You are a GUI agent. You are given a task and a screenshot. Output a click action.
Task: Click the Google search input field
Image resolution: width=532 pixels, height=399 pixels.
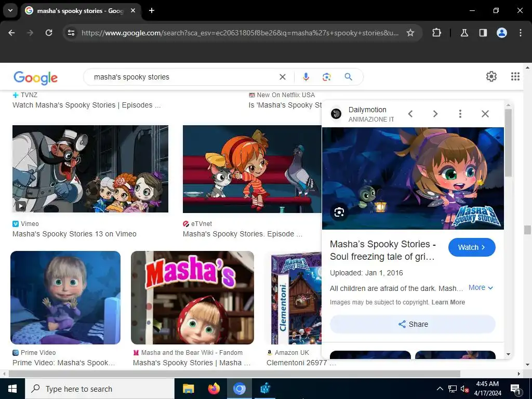(183, 77)
